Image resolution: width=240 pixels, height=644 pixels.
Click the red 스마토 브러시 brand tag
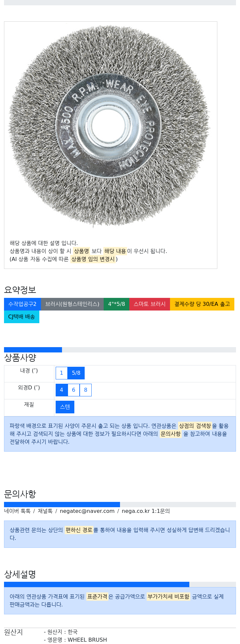[x=150, y=304]
